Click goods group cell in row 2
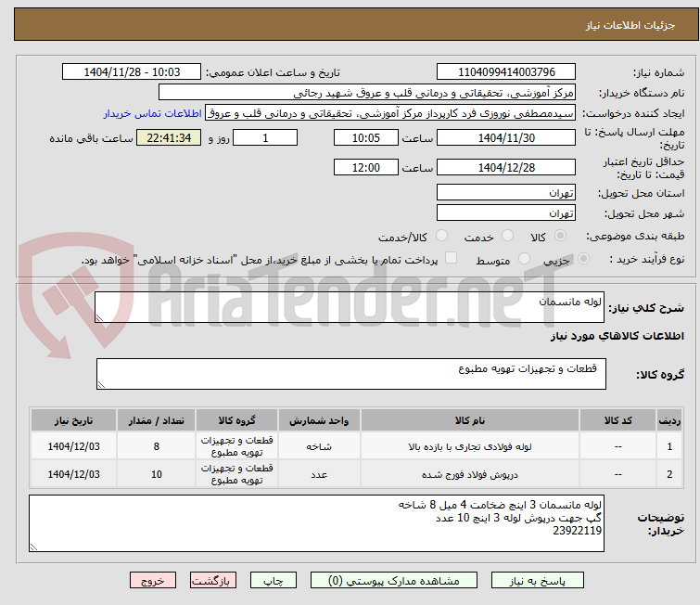This screenshot has height=605, width=700. point(236,474)
